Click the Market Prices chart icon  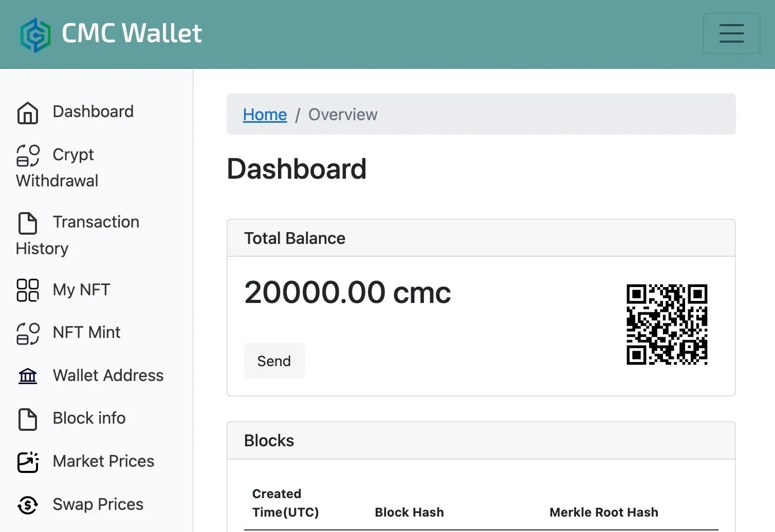pos(28,462)
